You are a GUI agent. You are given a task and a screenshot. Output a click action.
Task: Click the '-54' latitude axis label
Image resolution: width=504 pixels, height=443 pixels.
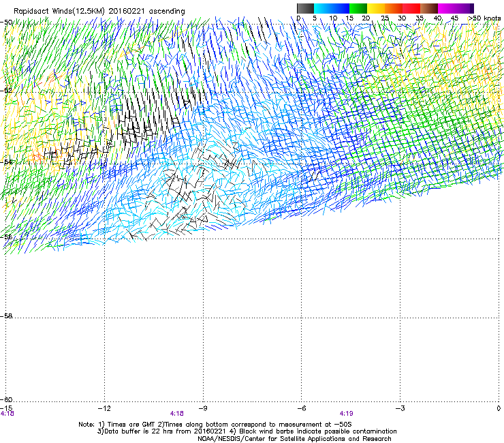tap(6, 162)
